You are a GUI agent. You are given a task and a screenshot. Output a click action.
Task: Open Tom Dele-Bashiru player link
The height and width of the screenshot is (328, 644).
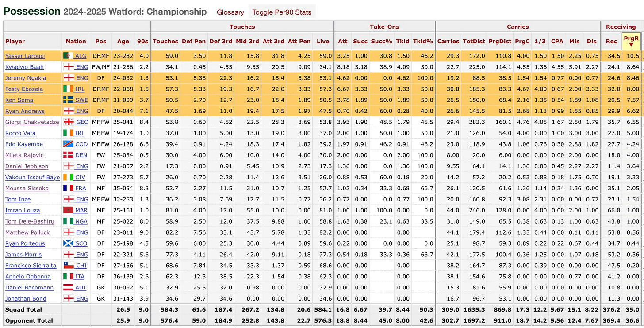click(30, 221)
